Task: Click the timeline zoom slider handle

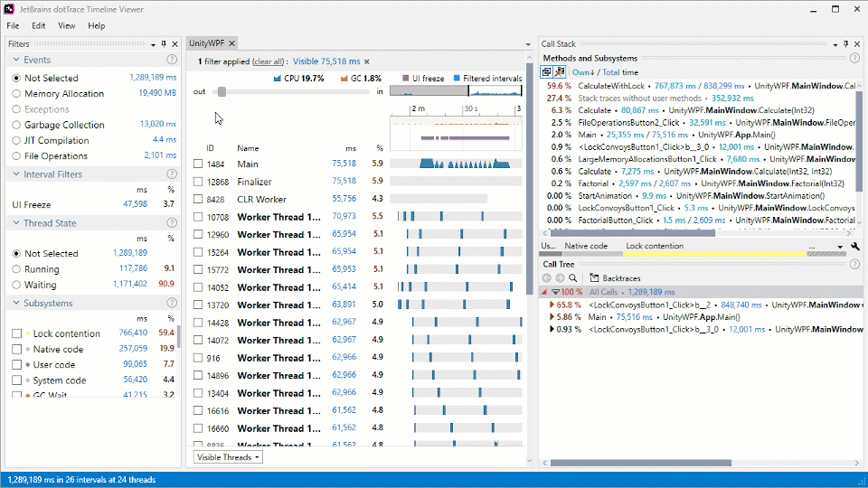Action: pos(222,91)
